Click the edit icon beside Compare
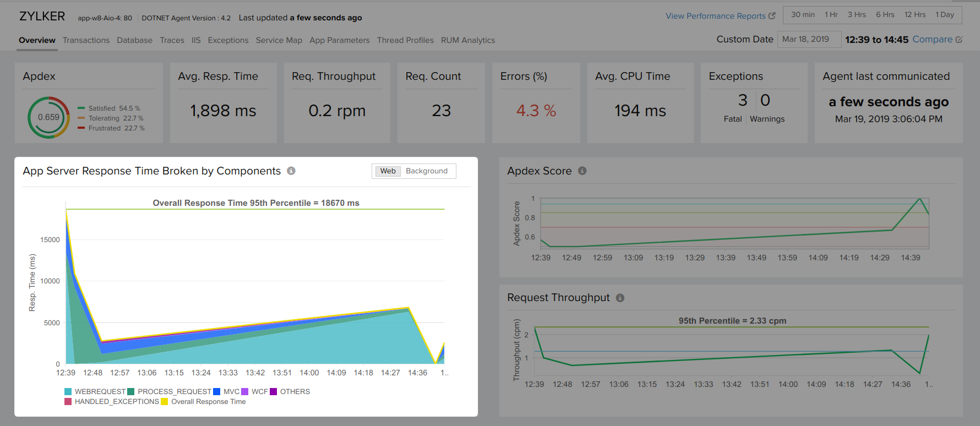 (x=959, y=40)
